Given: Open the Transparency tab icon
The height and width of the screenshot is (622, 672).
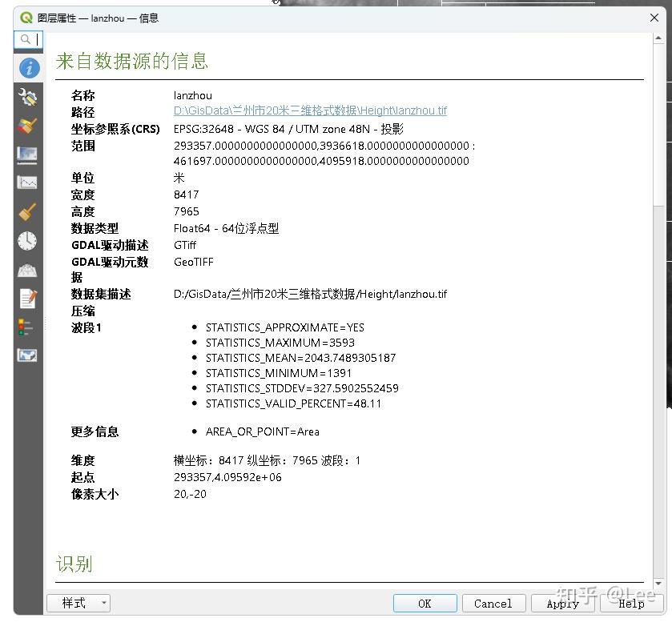Looking at the screenshot, I should click(x=27, y=154).
